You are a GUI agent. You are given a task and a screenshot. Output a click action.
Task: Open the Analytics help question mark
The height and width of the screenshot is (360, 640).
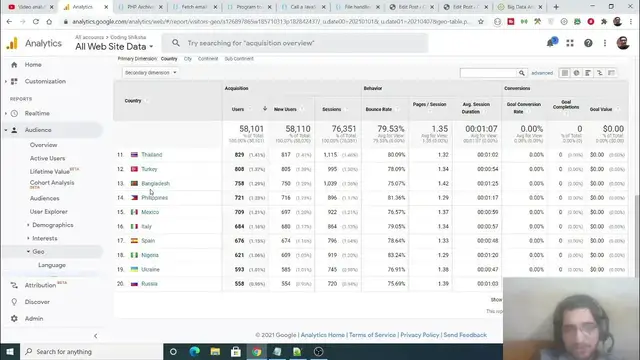click(x=588, y=43)
